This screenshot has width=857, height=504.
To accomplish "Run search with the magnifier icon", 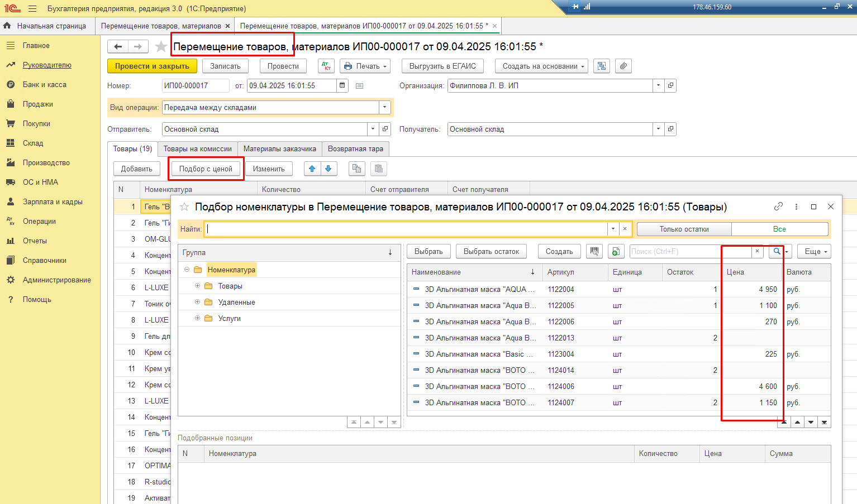I will [777, 251].
